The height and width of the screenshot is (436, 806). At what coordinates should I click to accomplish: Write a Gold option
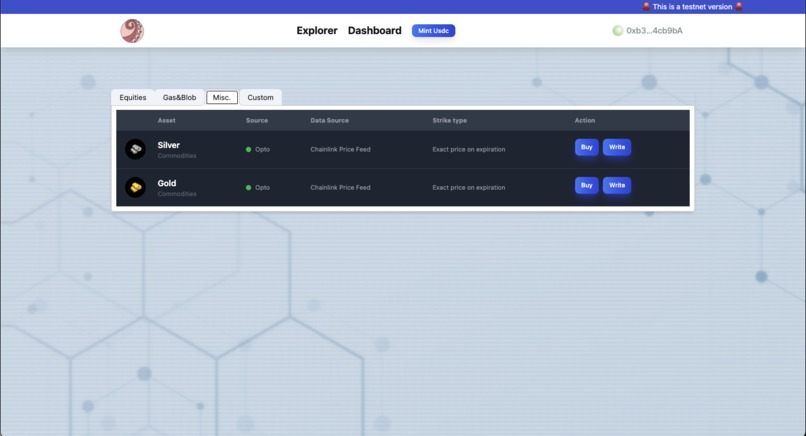[x=617, y=185]
